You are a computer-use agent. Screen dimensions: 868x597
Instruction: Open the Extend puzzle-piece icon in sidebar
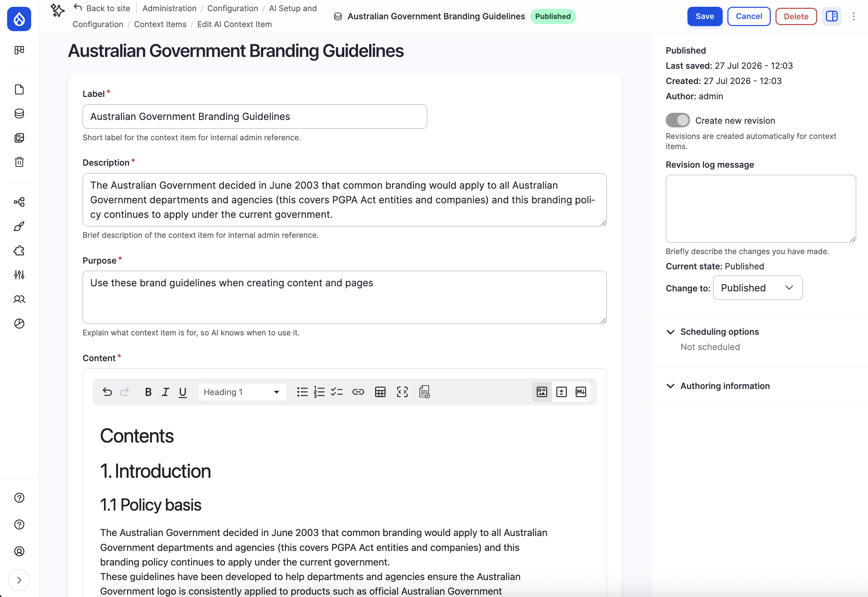[19, 251]
